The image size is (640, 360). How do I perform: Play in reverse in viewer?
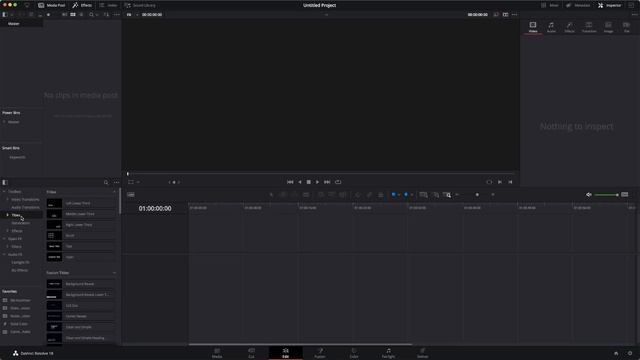point(300,182)
